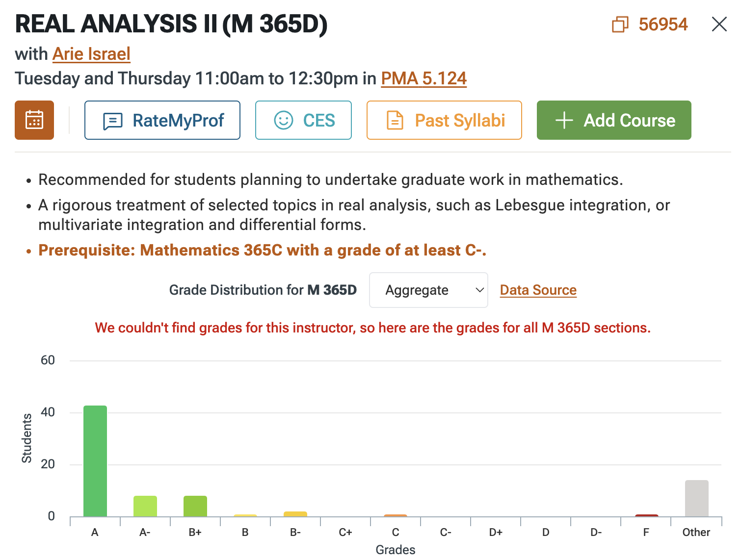Viewport: 741px width, 560px height.
Task: Close the course details popup
Action: tap(719, 24)
